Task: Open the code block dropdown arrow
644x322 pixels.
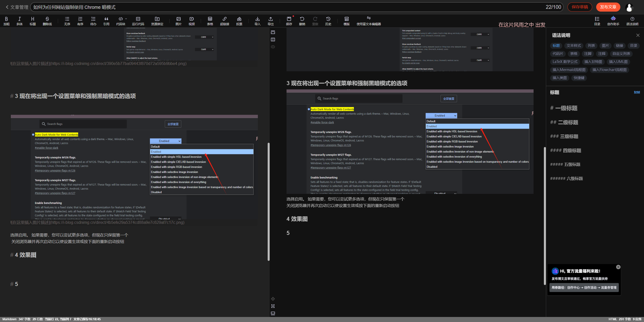Action: point(126,19)
